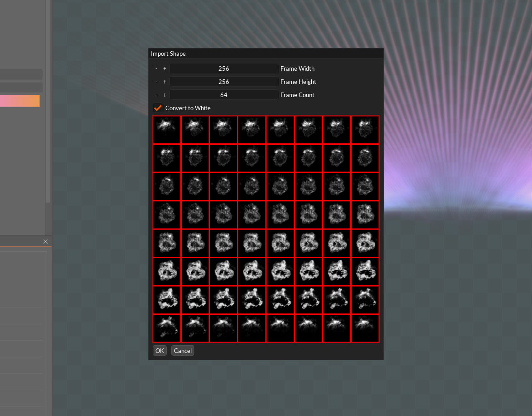Click the Frame Count field showing 64
Image resolution: width=532 pixels, height=416 pixels.
click(x=223, y=95)
